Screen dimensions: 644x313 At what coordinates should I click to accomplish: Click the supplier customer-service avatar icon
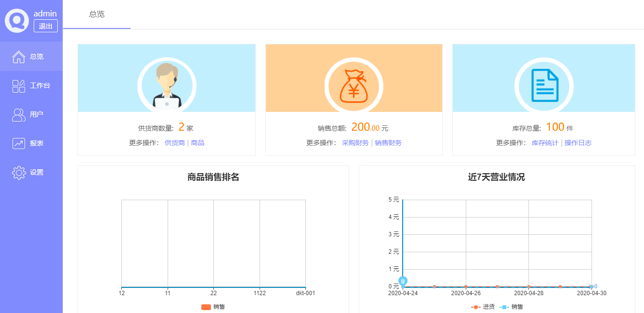(x=167, y=86)
